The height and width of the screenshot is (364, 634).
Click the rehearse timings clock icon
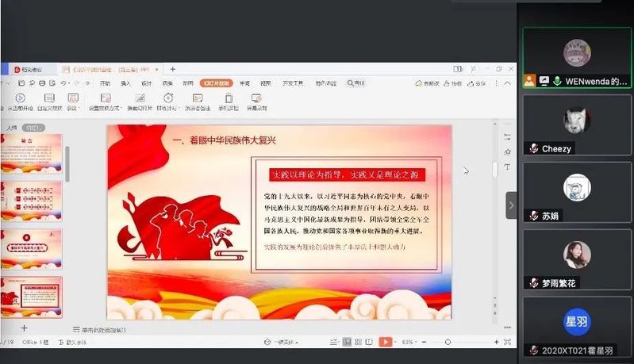(x=167, y=98)
